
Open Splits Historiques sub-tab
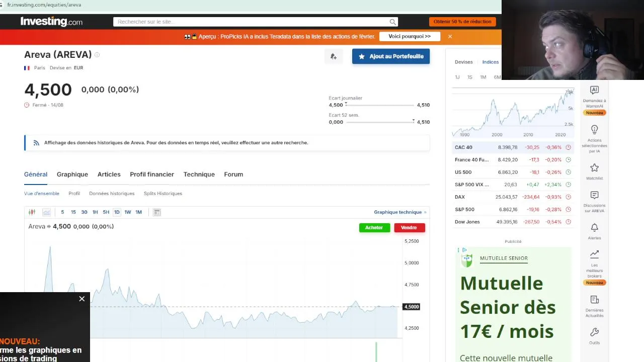click(163, 194)
